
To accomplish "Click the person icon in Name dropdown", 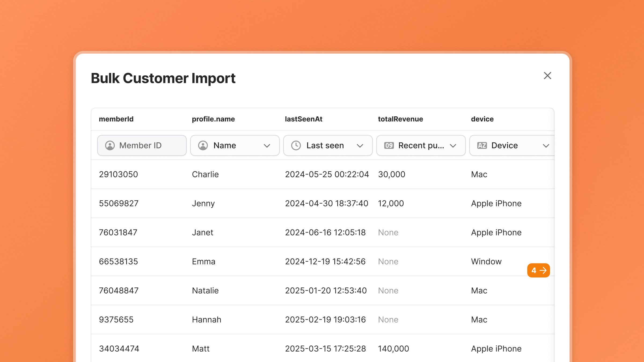I will tap(203, 145).
